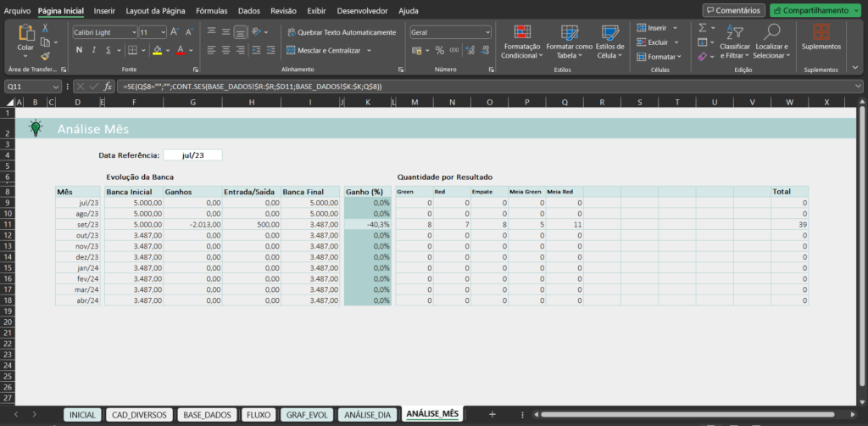The width and height of the screenshot is (868, 426).
Task: Click the Compartilhamento button
Action: (814, 10)
